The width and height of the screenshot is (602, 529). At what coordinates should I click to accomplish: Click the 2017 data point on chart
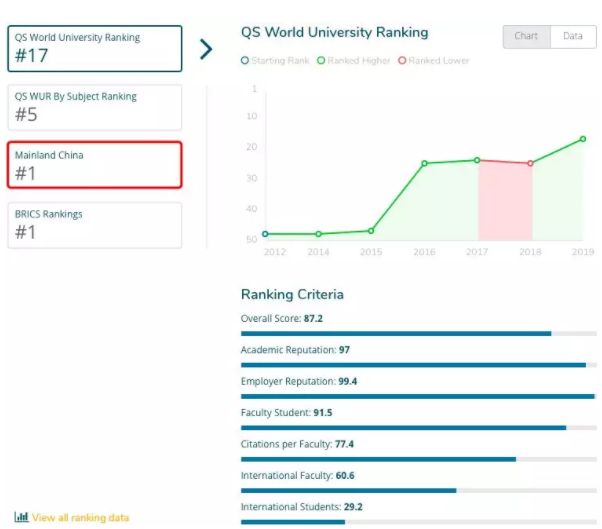[x=477, y=160]
